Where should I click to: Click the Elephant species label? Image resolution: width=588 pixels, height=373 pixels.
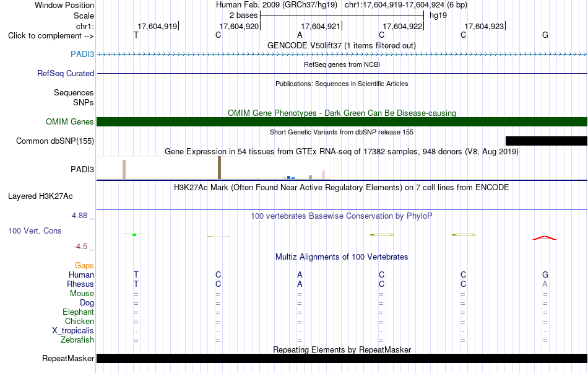[79, 312]
